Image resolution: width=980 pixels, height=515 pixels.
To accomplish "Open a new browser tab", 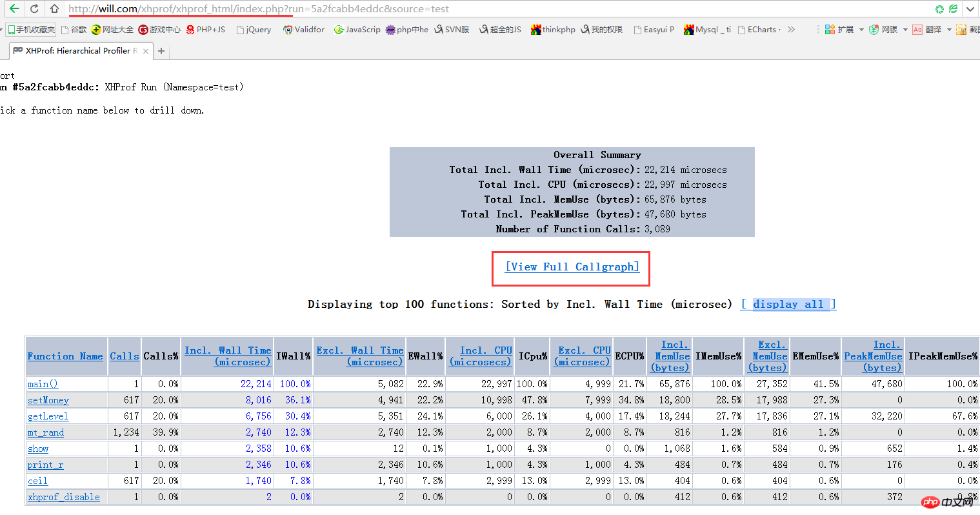I will 161,51.
